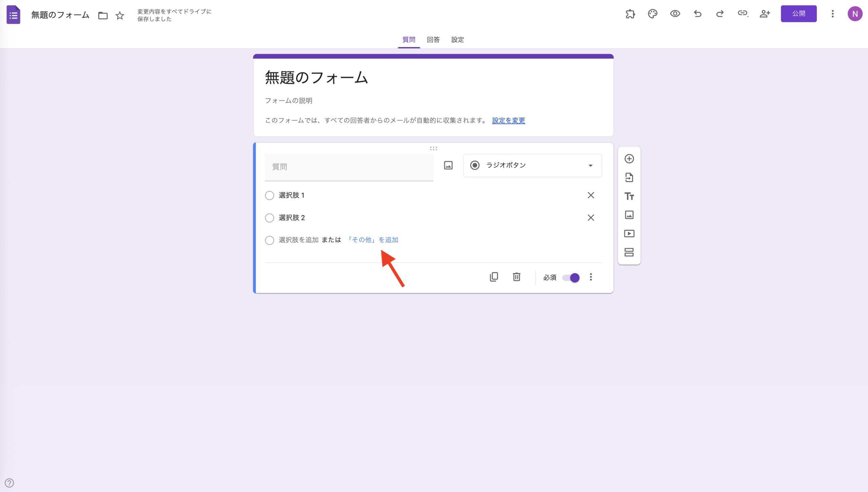Select the 選択肢 2 radio button
Screen dimensions: 868x492
(270, 218)
